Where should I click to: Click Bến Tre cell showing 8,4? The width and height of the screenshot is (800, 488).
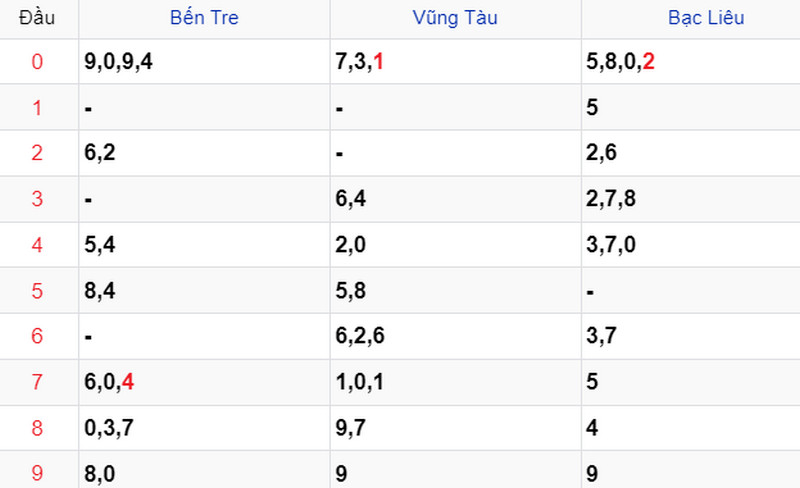[204, 291]
